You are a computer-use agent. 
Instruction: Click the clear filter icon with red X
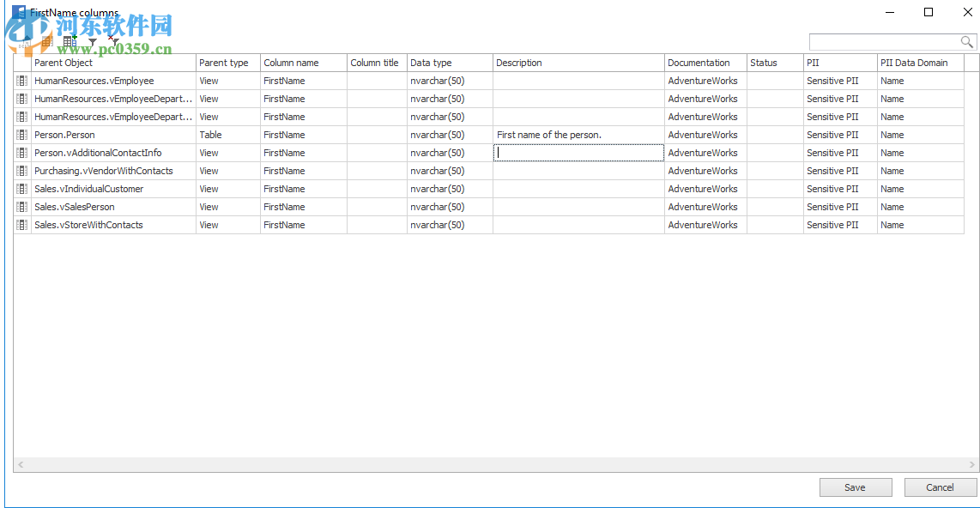(x=114, y=41)
